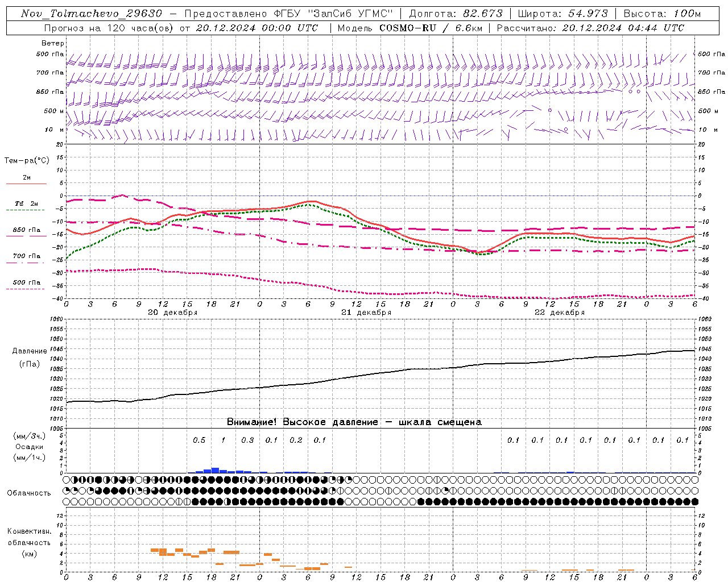Click the Td 2м dew point legend
This screenshot has width=728, height=582.
coord(26,203)
